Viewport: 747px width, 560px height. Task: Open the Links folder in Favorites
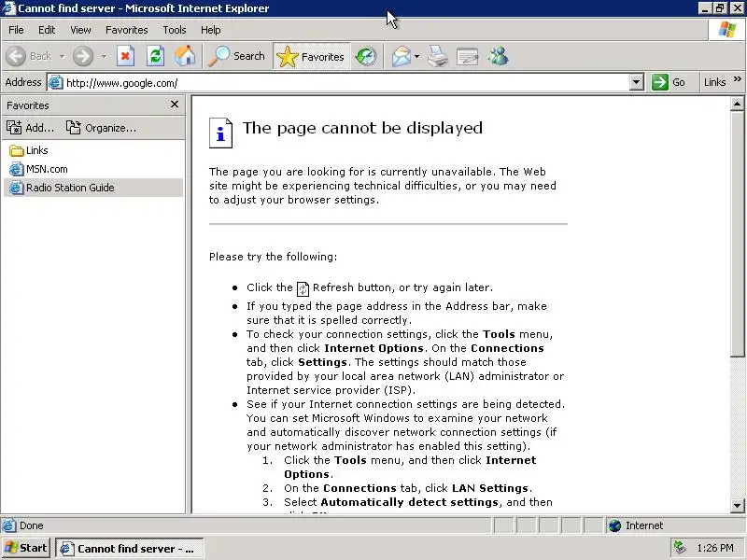pos(29,150)
